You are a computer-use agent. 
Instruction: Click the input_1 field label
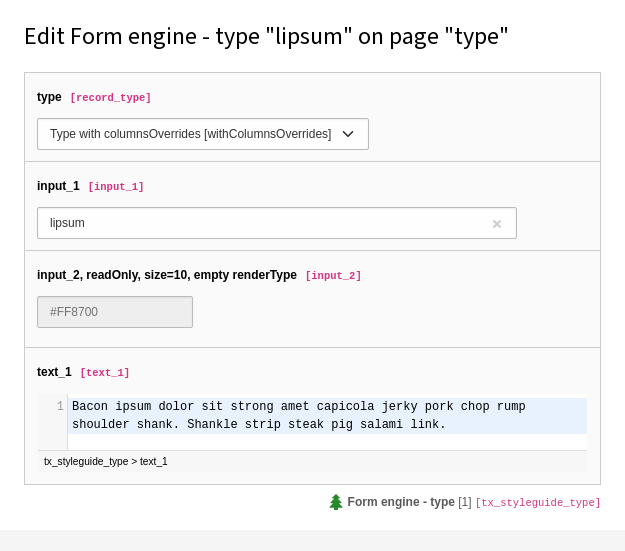58,186
